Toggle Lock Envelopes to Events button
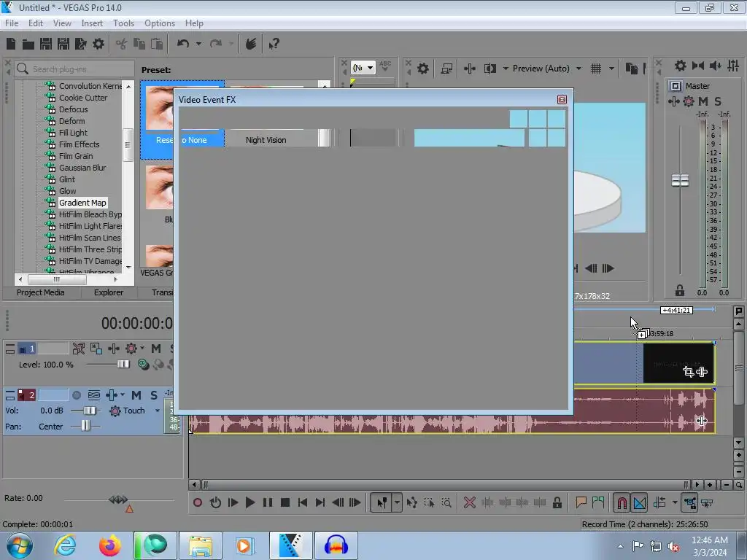Image resolution: width=747 pixels, height=560 pixels. tap(690, 503)
